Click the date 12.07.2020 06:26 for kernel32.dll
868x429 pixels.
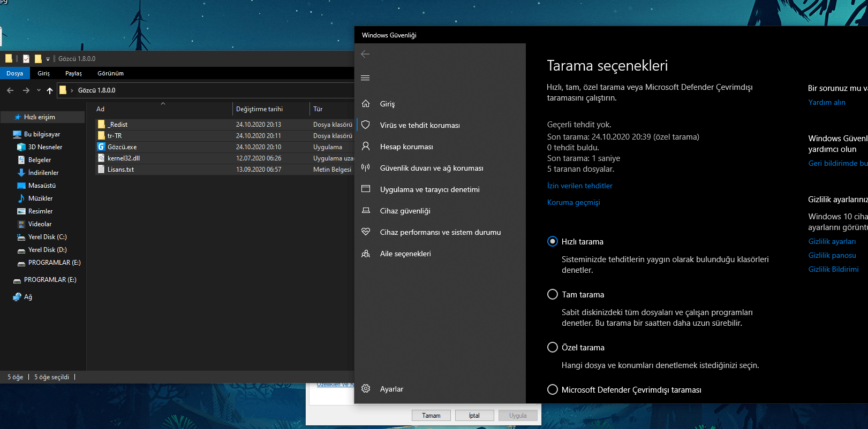(259, 158)
